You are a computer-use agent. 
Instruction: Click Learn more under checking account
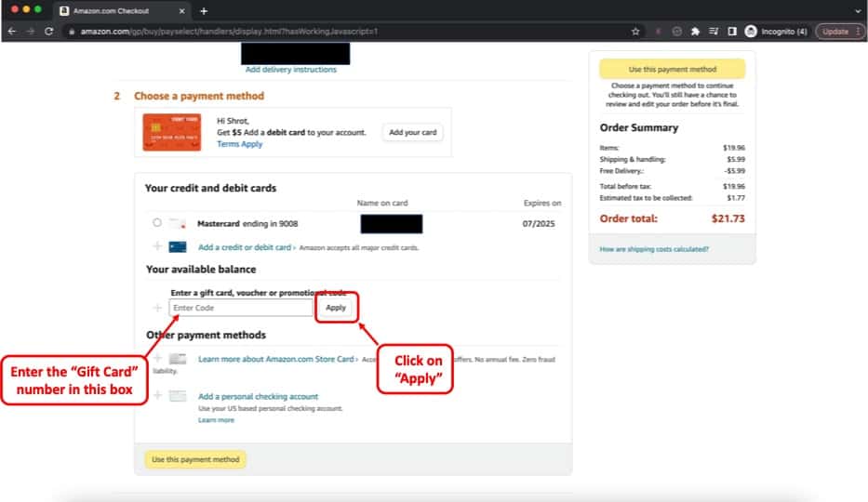point(216,420)
